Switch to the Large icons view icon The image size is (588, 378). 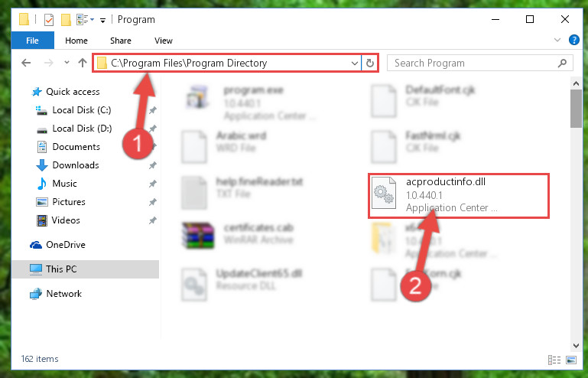tap(571, 360)
